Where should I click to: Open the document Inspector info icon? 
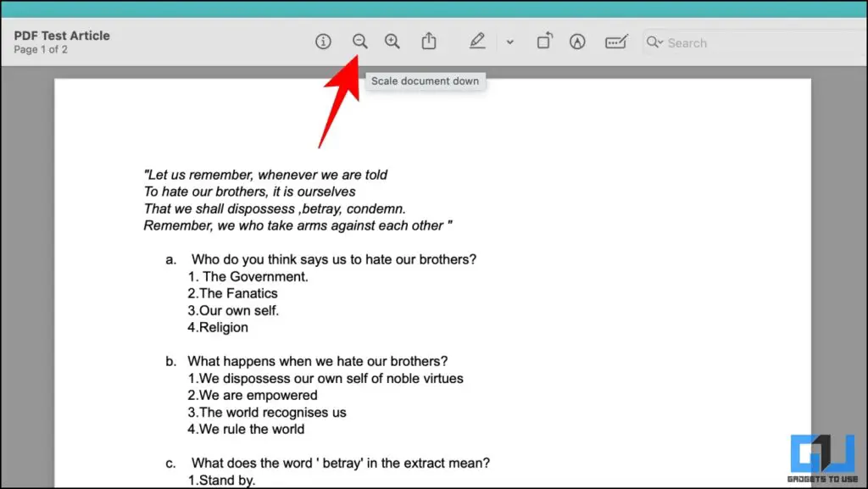tap(323, 42)
